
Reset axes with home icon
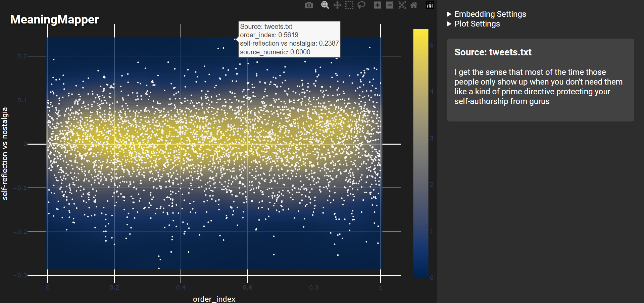pyautogui.click(x=414, y=5)
